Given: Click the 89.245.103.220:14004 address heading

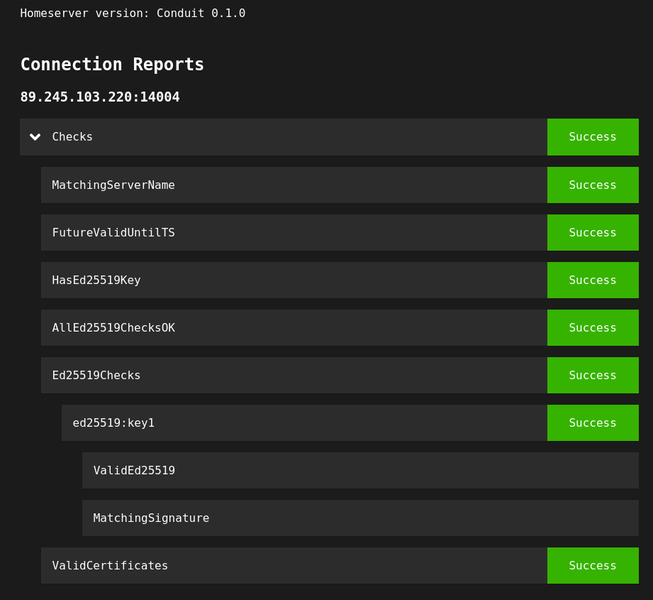Looking at the screenshot, I should tap(100, 98).
